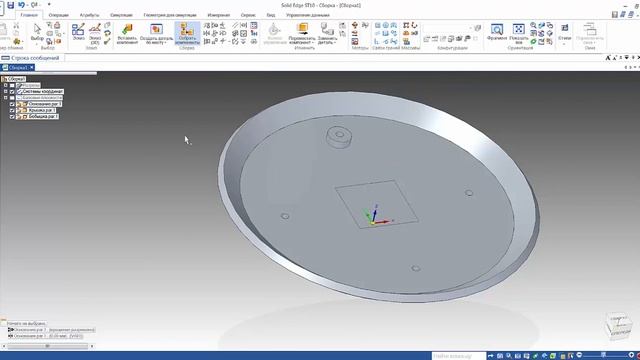Click the magnifier zoom icon in Ориентация group

point(533,25)
